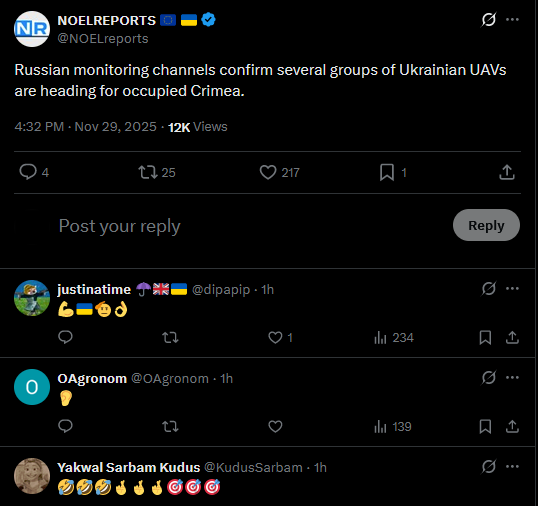Repost OAgronom's reply
The image size is (538, 506).
tap(170, 426)
